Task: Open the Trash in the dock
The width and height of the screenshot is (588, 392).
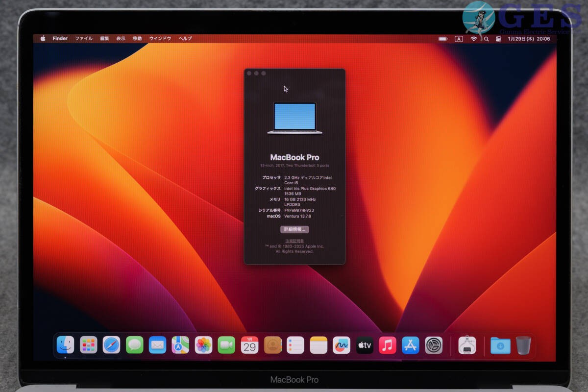Action: point(523,345)
